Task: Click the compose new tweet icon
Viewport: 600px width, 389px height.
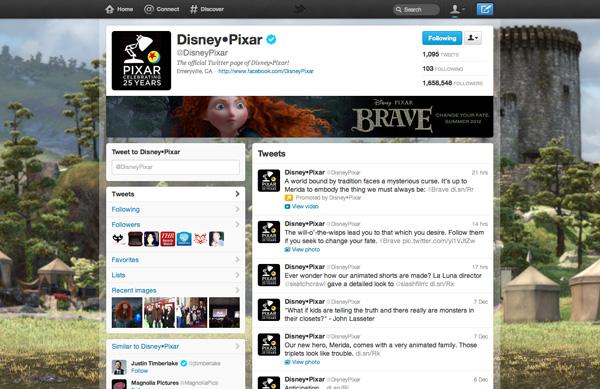Action: (485, 9)
